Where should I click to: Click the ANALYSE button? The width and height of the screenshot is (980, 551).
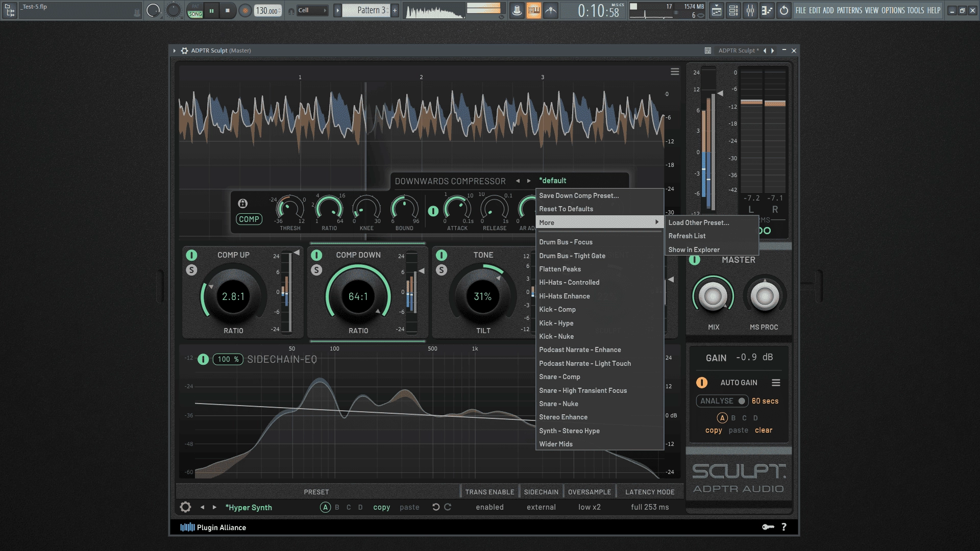[722, 401]
